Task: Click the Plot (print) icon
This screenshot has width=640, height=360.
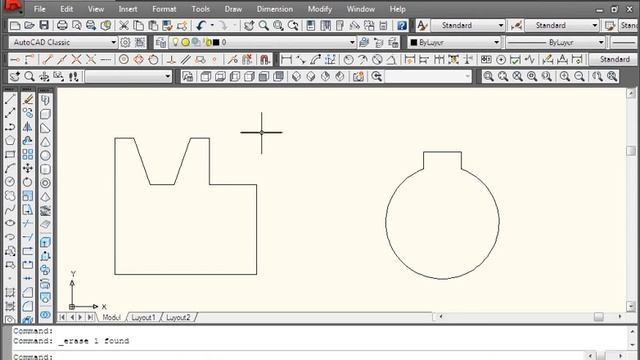Action: (62, 25)
